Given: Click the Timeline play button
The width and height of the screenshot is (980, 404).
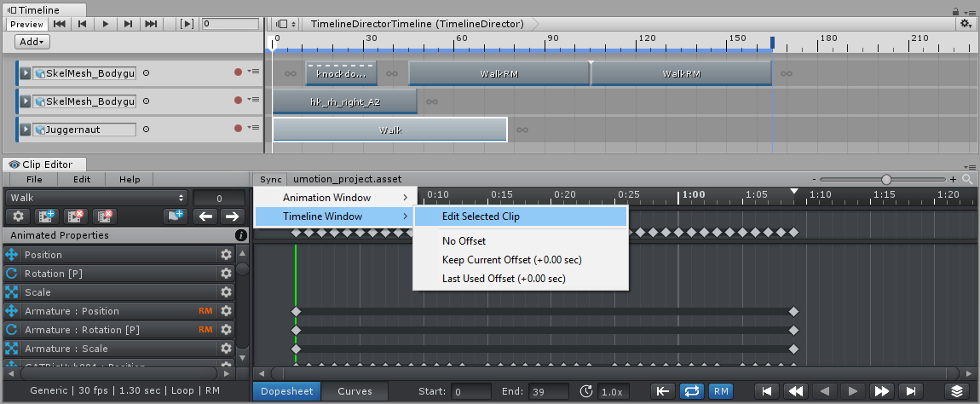Looking at the screenshot, I should coord(106,24).
